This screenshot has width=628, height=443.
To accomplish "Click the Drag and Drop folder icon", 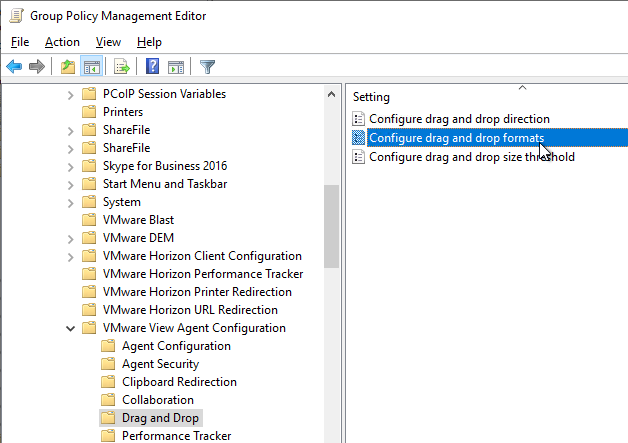I will click(108, 418).
